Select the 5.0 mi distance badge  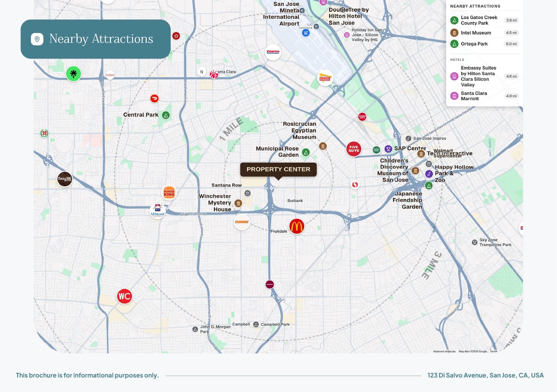point(511,44)
